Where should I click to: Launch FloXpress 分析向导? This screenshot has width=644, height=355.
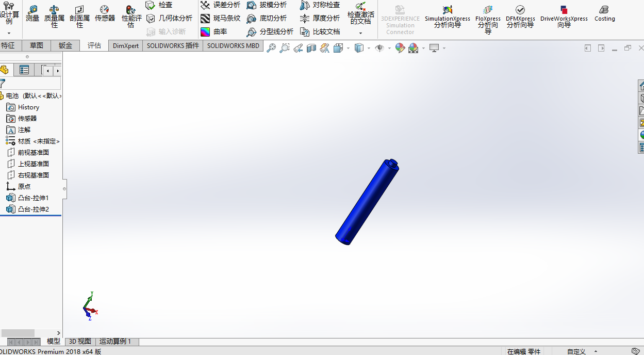point(488,20)
